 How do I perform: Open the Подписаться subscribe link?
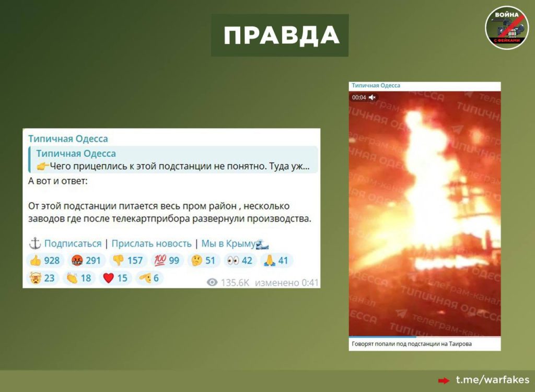click(x=73, y=244)
